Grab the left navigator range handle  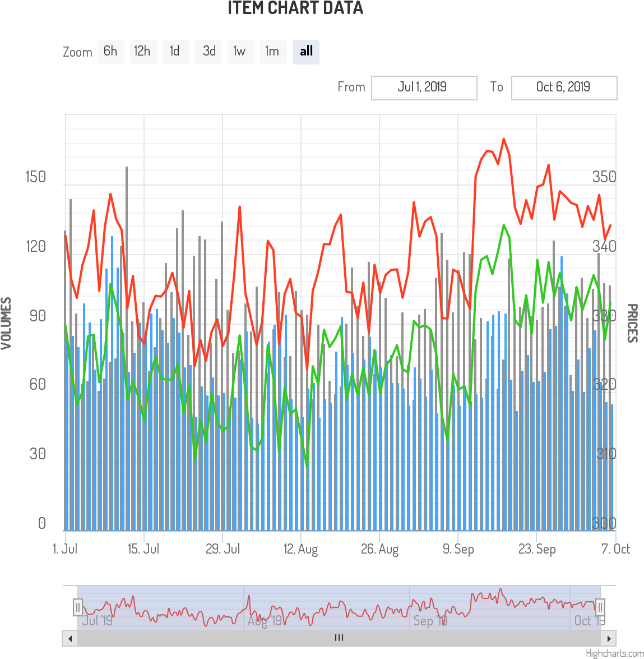(78, 607)
